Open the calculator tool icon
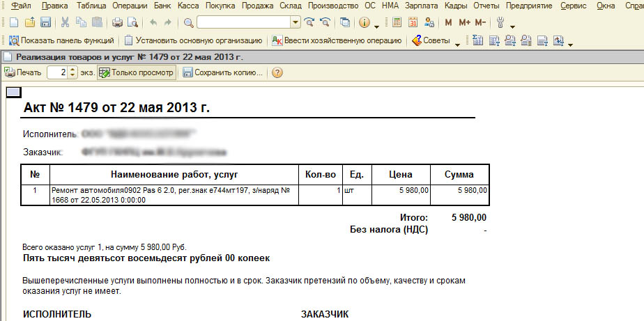The image size is (644, 321). 396,23
